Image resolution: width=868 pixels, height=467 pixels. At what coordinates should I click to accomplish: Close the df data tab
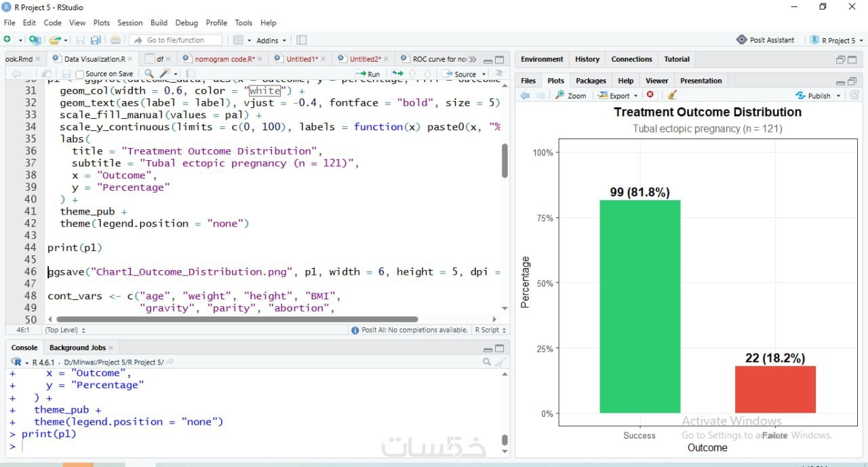click(168, 59)
